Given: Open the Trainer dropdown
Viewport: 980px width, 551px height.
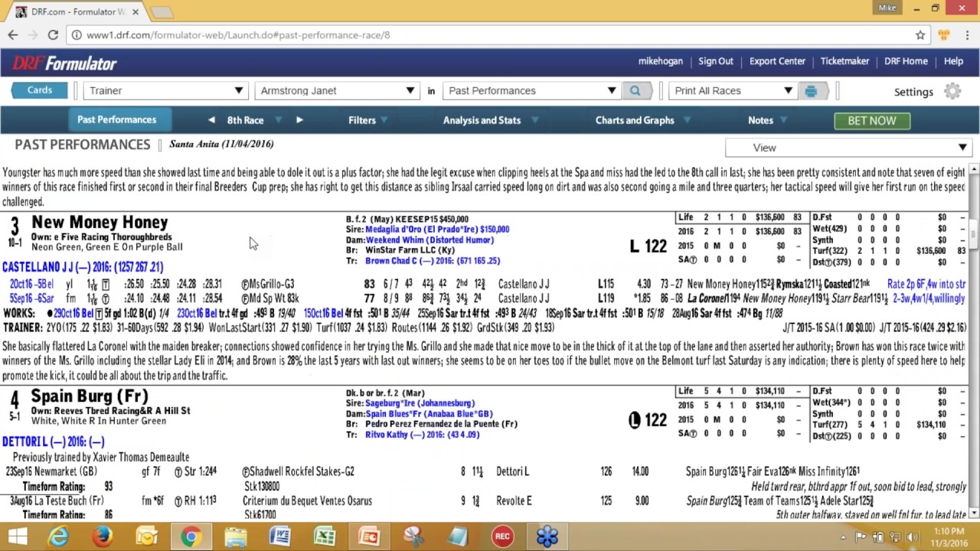Looking at the screenshot, I should tap(164, 90).
